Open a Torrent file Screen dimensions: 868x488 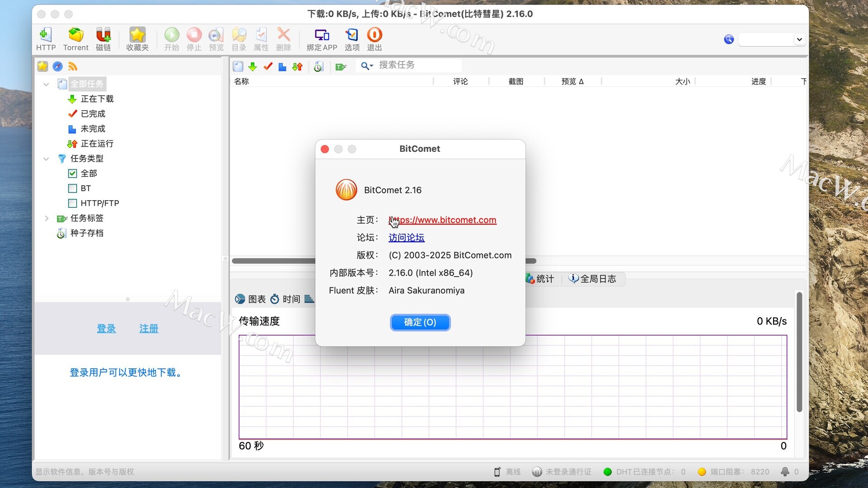click(75, 39)
